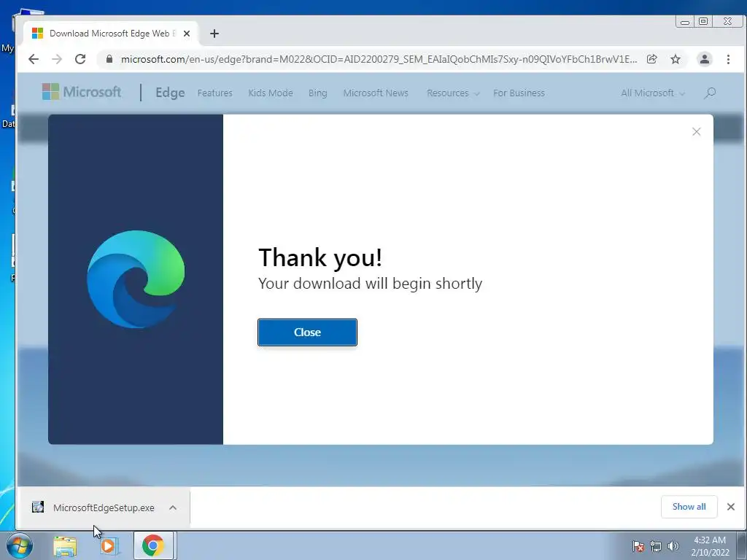This screenshot has width=747, height=560.
Task: Restore down the Chrome window
Action: (x=703, y=21)
